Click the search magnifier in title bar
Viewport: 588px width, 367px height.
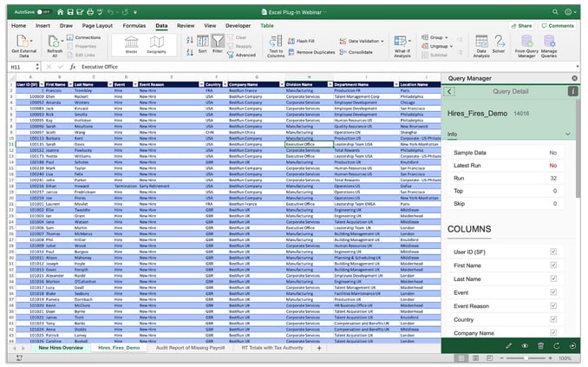(555, 12)
